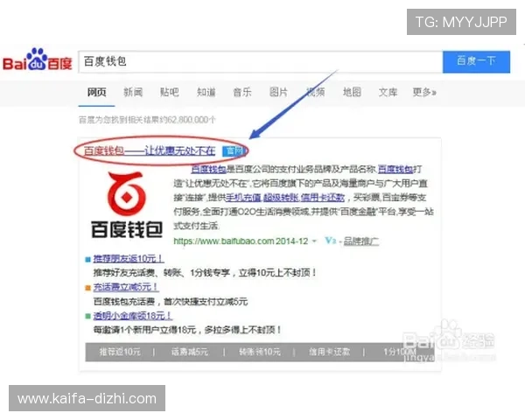
Task: Open the 推荐朋友返10元！ link
Action: coord(129,259)
